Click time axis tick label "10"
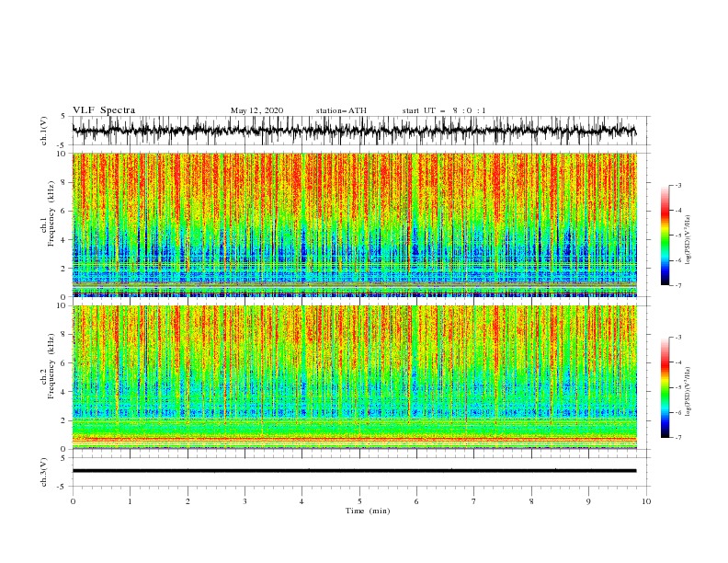The width and height of the screenshot is (728, 563). [646, 501]
